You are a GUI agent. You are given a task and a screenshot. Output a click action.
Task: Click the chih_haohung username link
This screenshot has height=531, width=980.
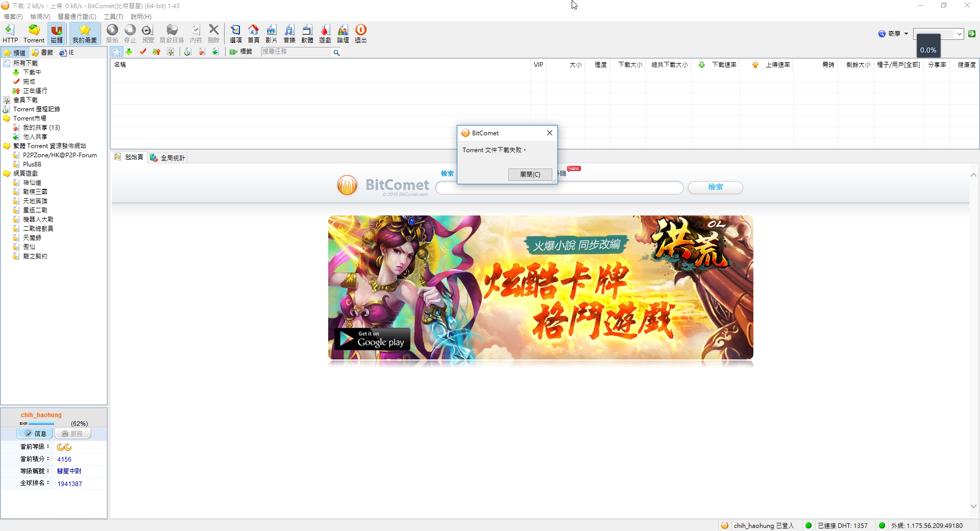click(x=41, y=415)
